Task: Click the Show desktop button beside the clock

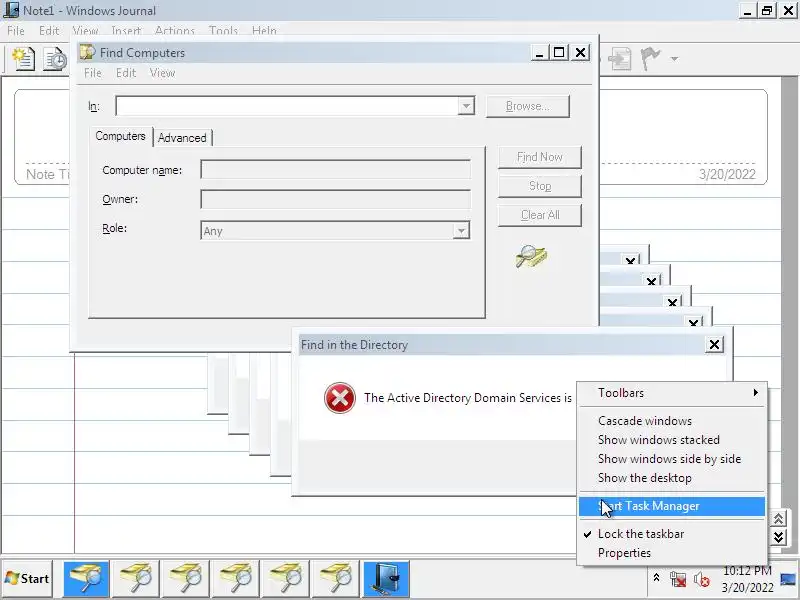Action: pyautogui.click(x=788, y=579)
